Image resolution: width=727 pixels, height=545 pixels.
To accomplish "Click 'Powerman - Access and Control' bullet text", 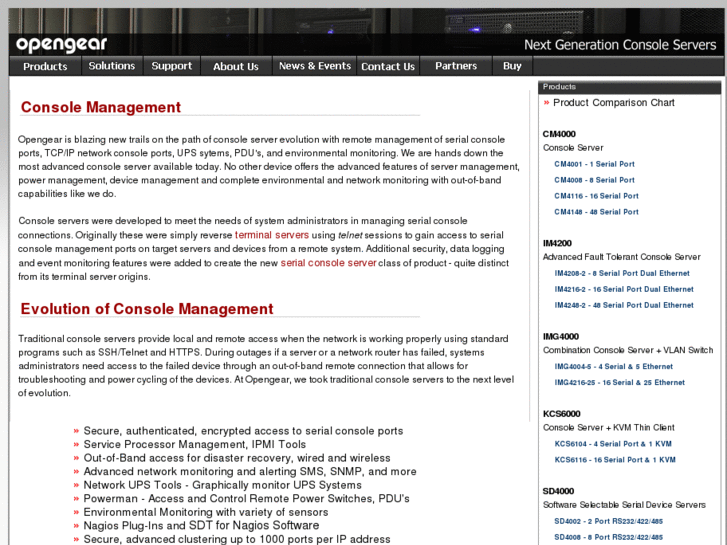I will 246,499.
